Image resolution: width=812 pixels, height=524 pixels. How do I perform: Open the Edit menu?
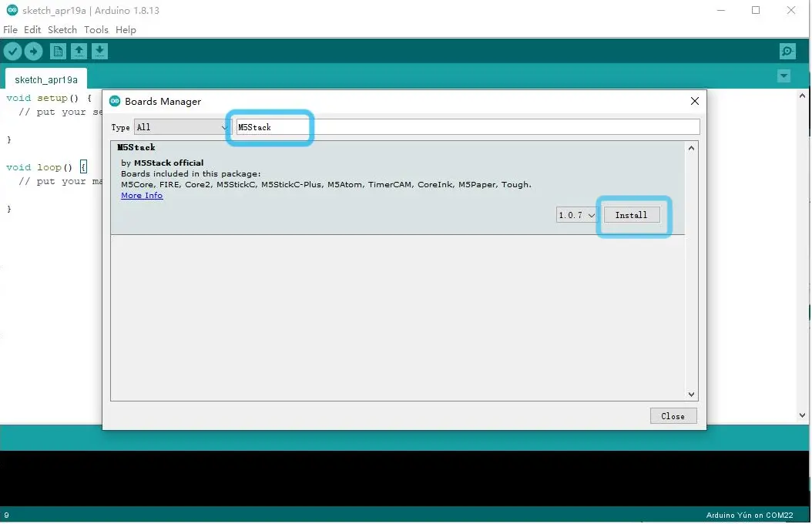pyautogui.click(x=32, y=29)
